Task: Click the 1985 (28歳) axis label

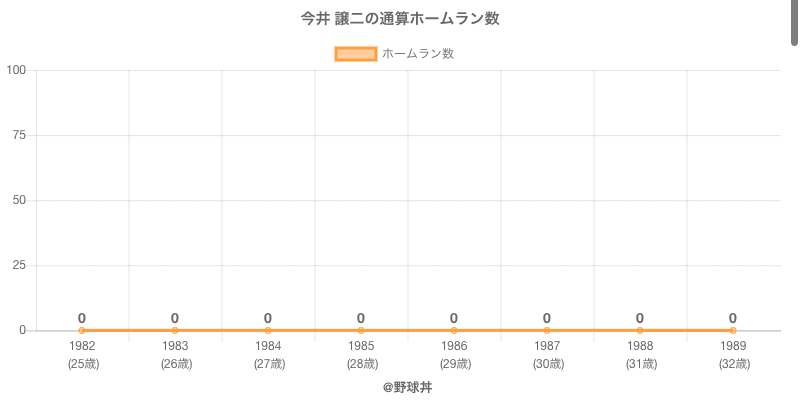Action: (361, 354)
